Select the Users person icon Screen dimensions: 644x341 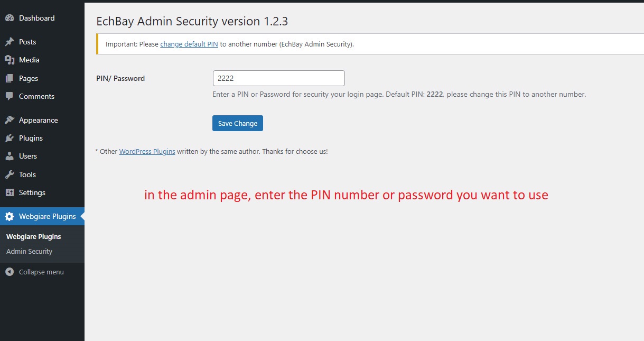pyautogui.click(x=10, y=156)
